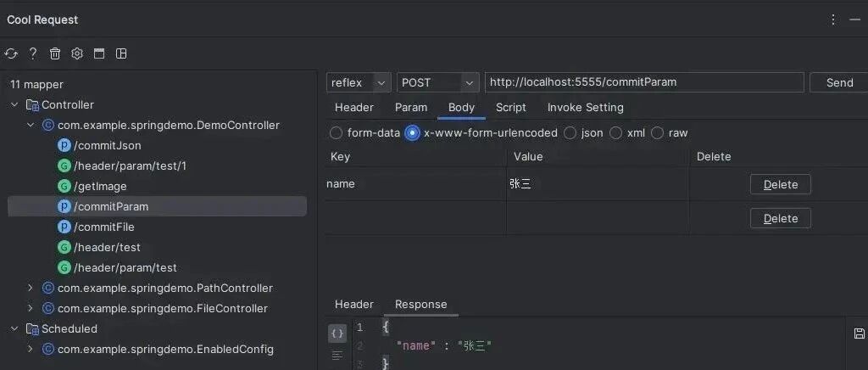Select the form-data radio button
Viewport: 868px width, 370px height.
coord(336,133)
